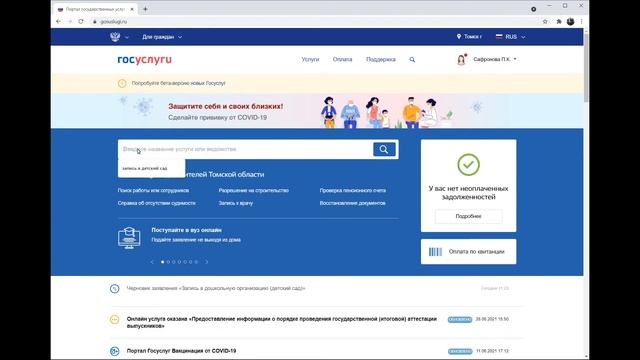Open Chrome three-dot menu
Screen dimensions: 640x360
coord(582,22)
